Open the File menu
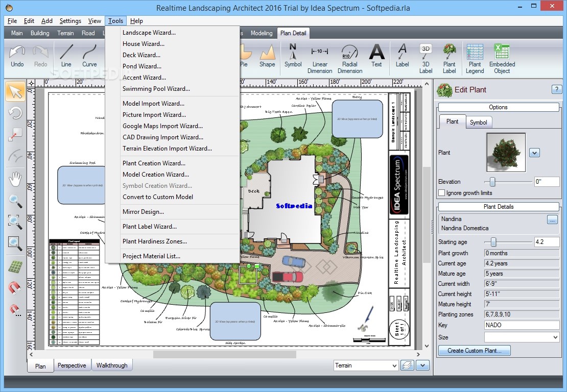The height and width of the screenshot is (392, 567). tap(12, 21)
